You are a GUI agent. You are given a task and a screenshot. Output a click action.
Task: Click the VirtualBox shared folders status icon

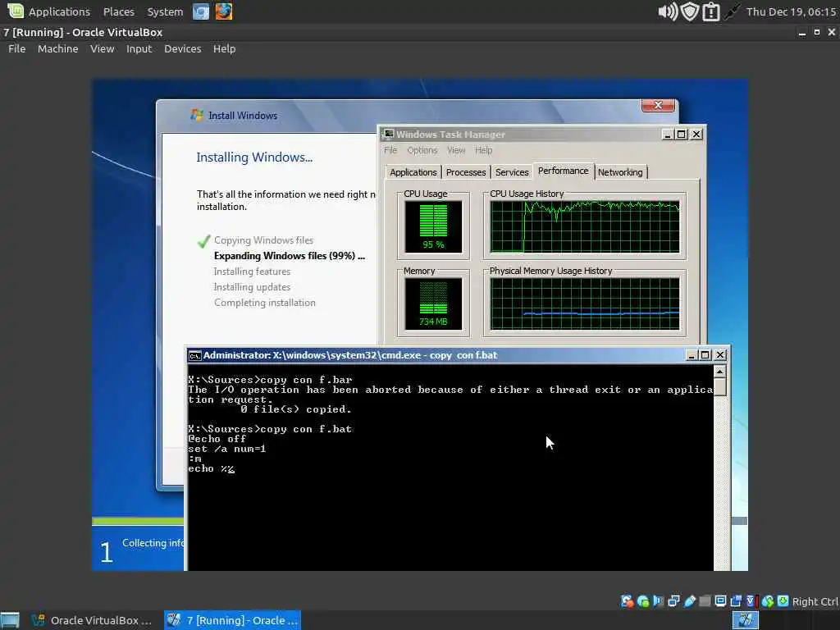coord(705,601)
